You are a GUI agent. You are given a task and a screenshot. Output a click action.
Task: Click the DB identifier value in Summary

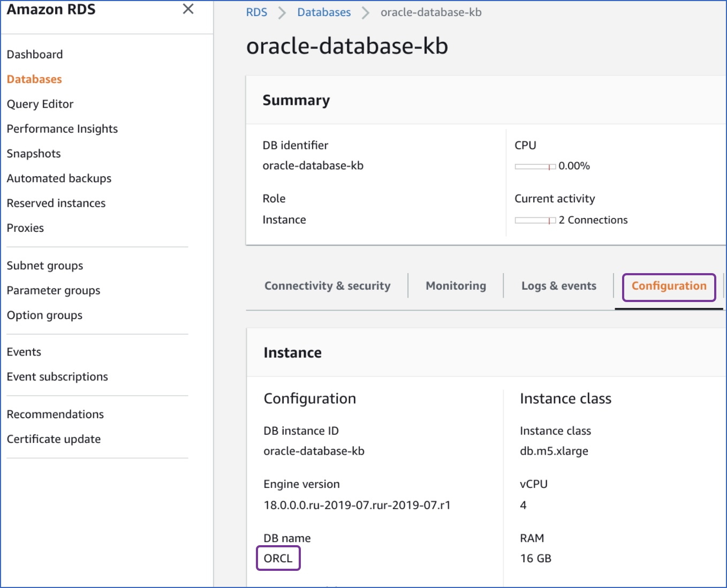313,165
